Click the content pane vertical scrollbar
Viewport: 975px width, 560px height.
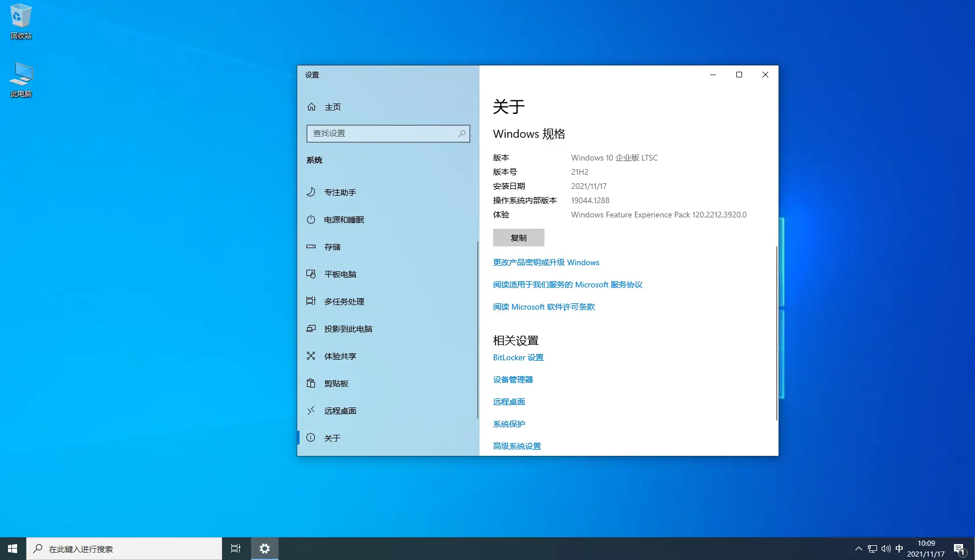coord(777,333)
